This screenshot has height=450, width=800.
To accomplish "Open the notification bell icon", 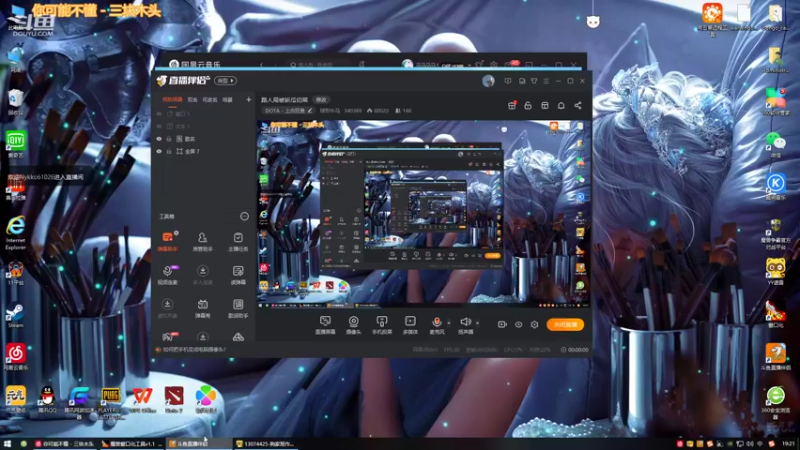I will pos(561,105).
